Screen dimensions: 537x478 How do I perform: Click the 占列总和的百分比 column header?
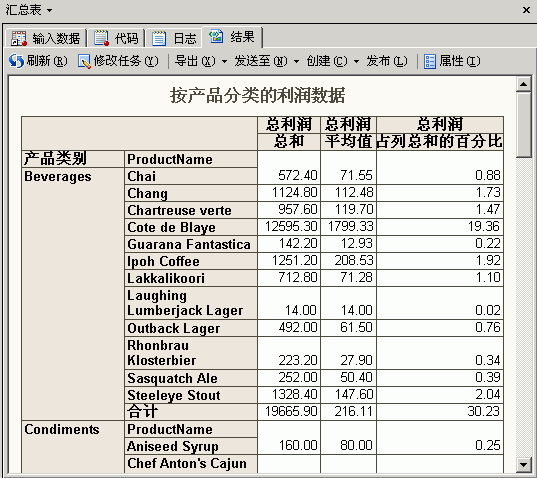tap(440, 141)
